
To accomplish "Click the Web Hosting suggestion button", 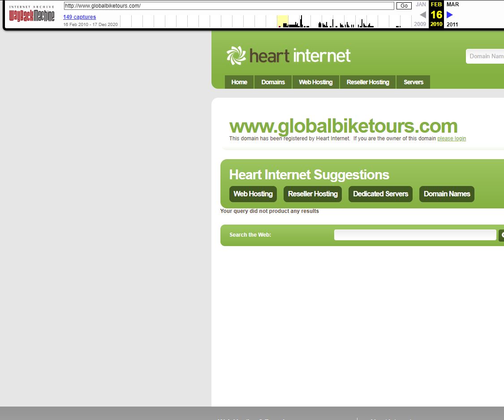I will [x=253, y=194].
